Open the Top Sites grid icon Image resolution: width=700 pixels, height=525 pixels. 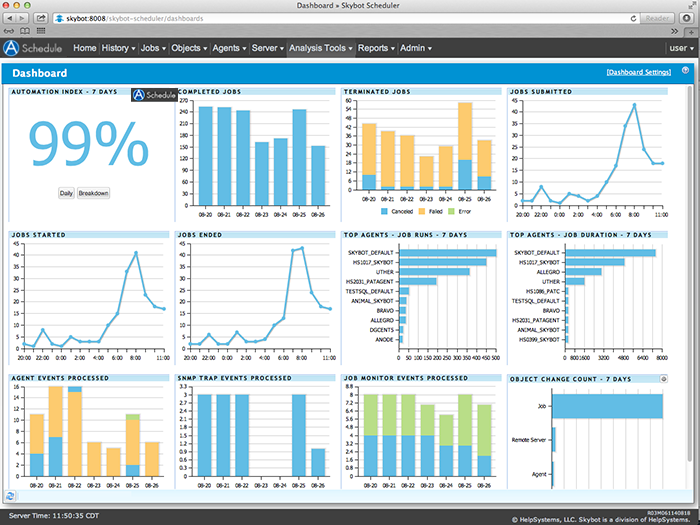pos(41,31)
